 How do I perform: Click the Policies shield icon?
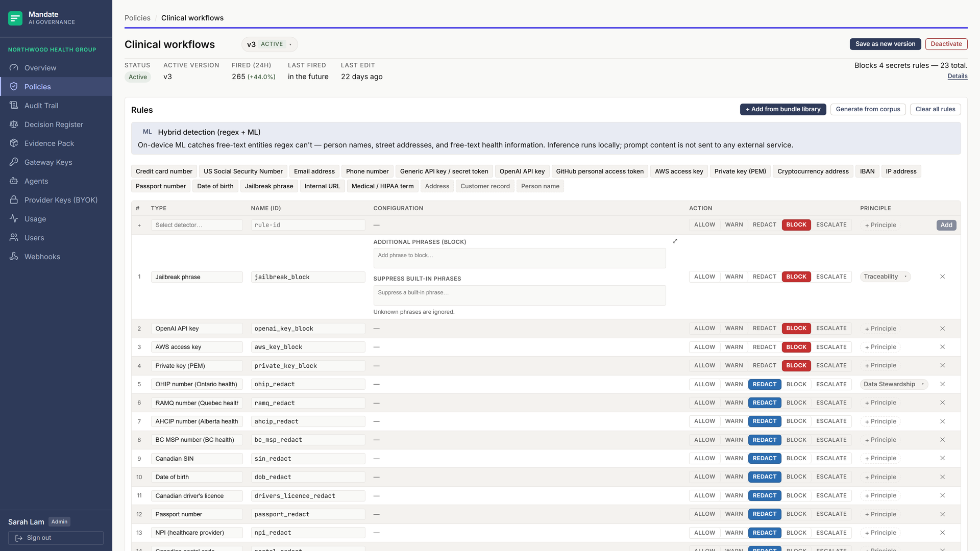(x=14, y=87)
